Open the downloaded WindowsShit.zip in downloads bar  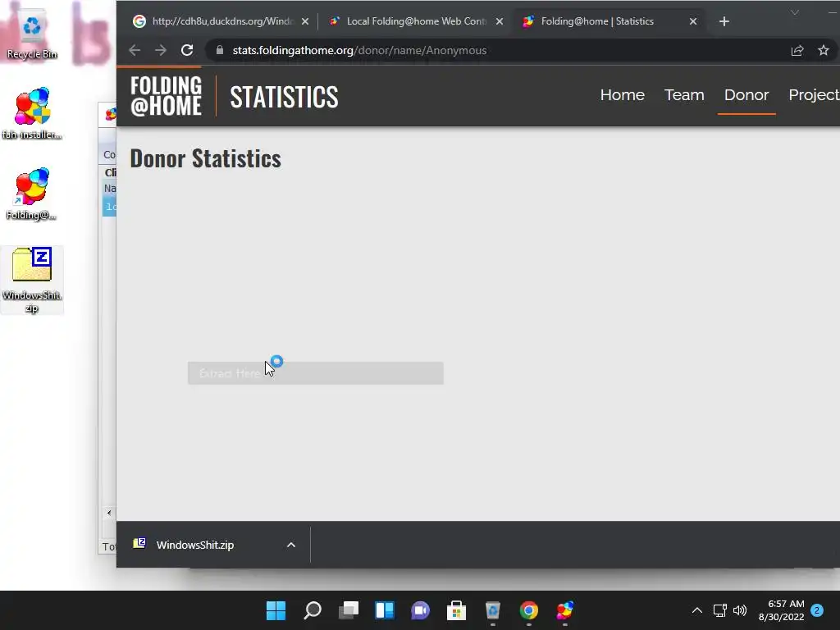point(195,545)
